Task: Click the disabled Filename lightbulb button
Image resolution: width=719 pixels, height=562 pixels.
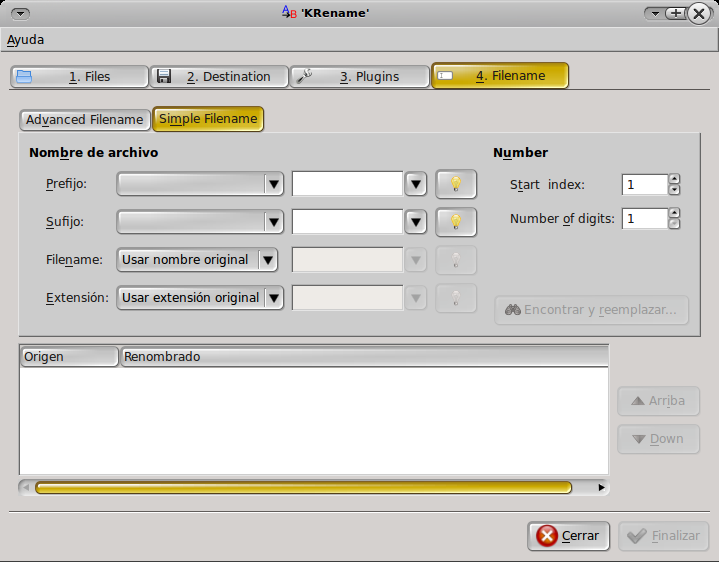Action: (456, 260)
